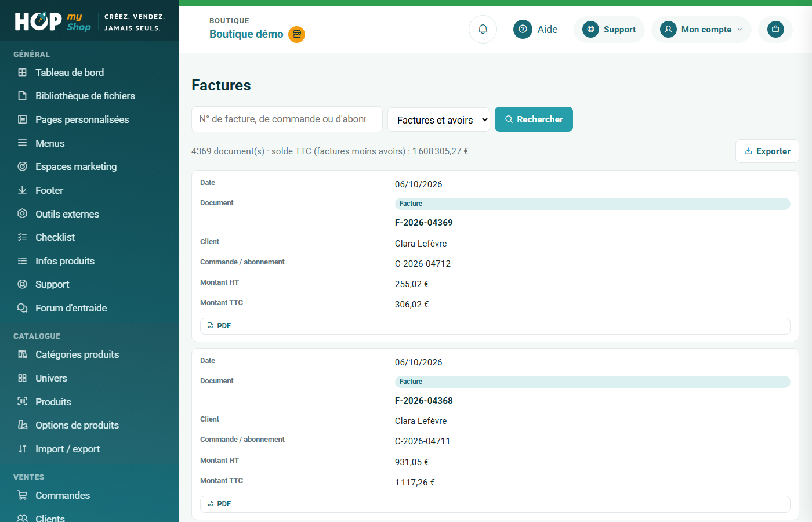Click the Forum d'entraide chat icon
Screen dimensions: 812x522
[x=23, y=308]
